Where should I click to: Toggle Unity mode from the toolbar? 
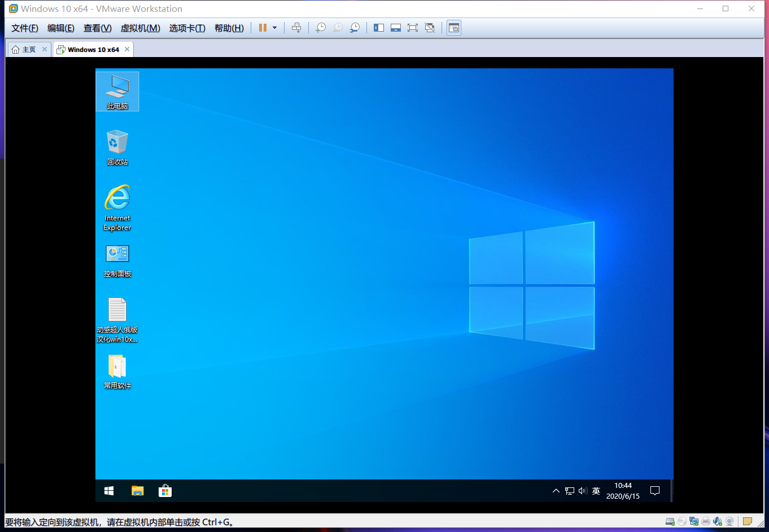pyautogui.click(x=430, y=28)
